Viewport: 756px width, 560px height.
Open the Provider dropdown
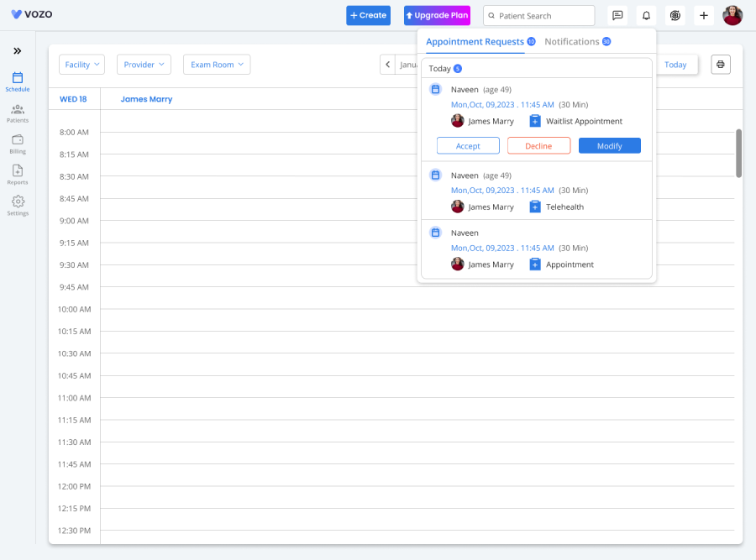144,65
